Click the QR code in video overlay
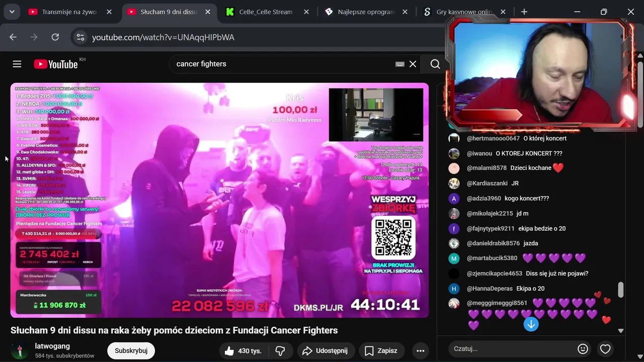 click(393, 237)
